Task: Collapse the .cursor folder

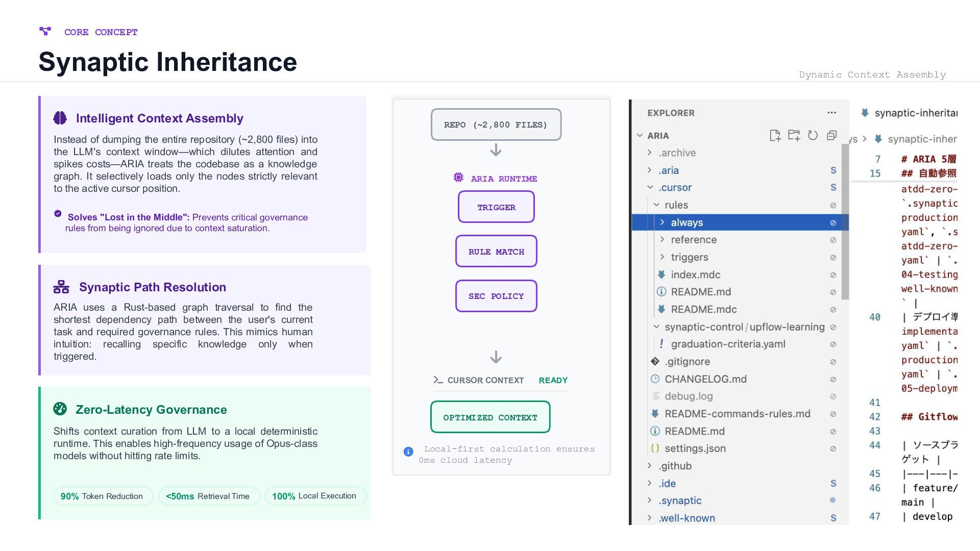Action: pyautogui.click(x=650, y=187)
